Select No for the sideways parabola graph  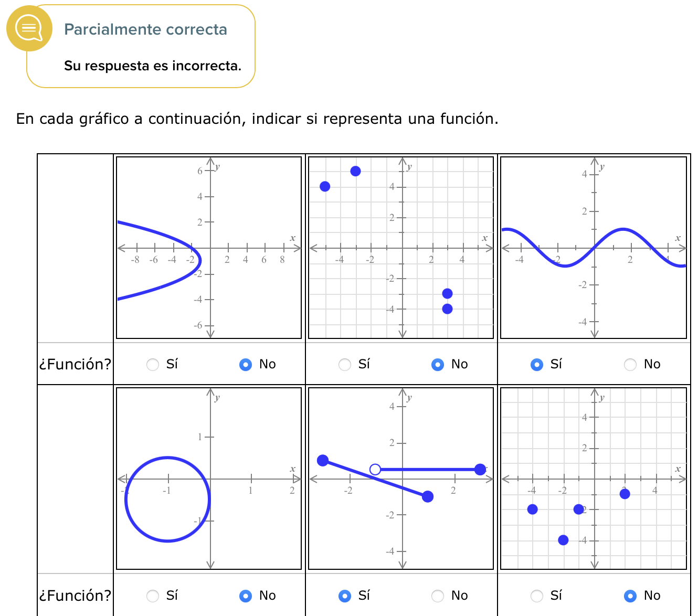coord(246,364)
